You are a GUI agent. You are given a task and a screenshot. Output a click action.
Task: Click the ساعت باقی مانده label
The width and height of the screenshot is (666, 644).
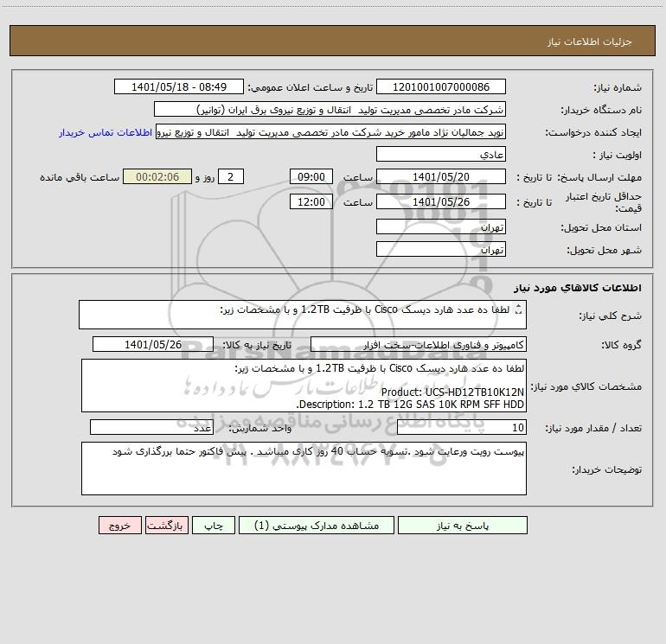80,177
